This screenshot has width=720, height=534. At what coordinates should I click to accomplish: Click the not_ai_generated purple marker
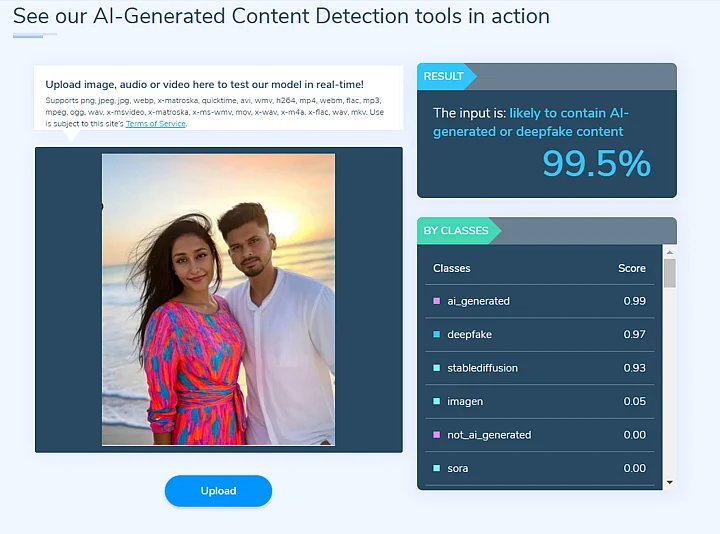[x=437, y=435]
